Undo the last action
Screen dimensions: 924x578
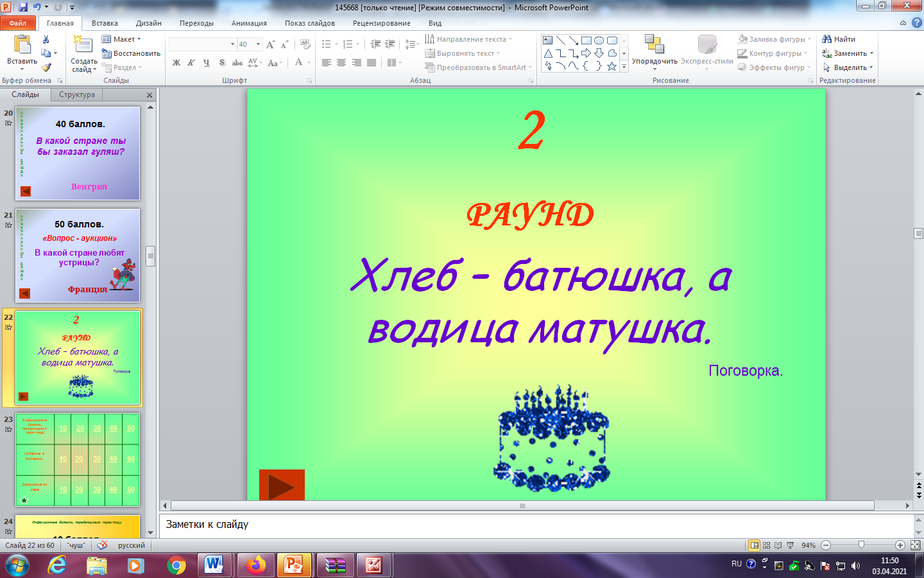37,7
